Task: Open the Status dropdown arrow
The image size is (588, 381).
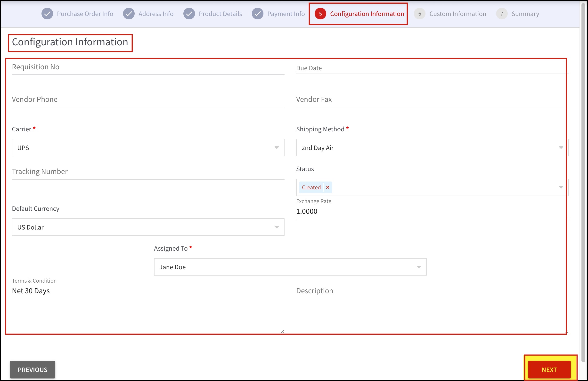Action: (x=561, y=187)
